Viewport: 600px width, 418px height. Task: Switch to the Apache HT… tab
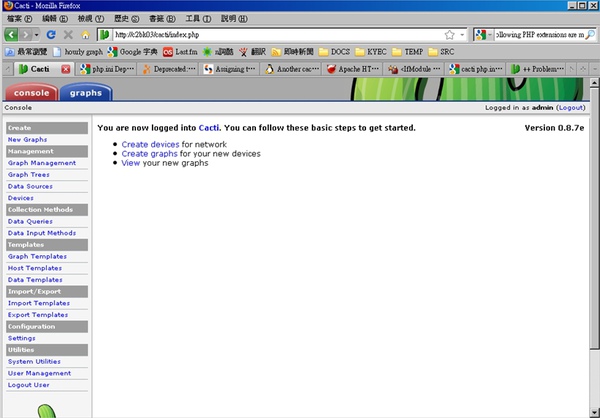coord(353,69)
